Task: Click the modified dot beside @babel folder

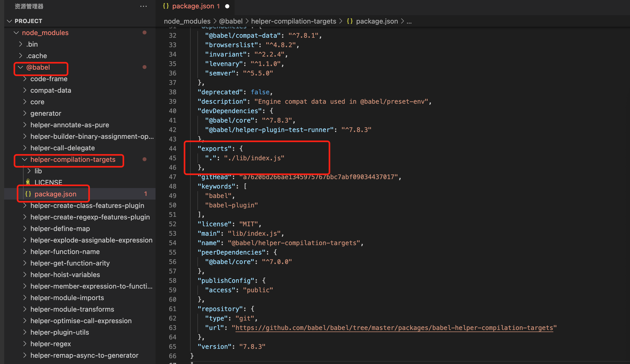Action: click(x=145, y=67)
